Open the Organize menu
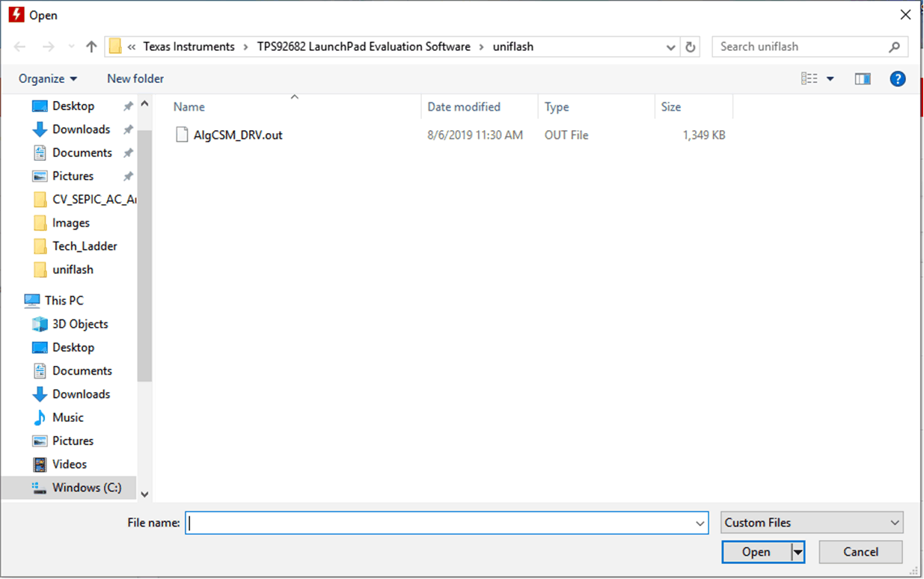The width and height of the screenshot is (924, 579). (47, 79)
